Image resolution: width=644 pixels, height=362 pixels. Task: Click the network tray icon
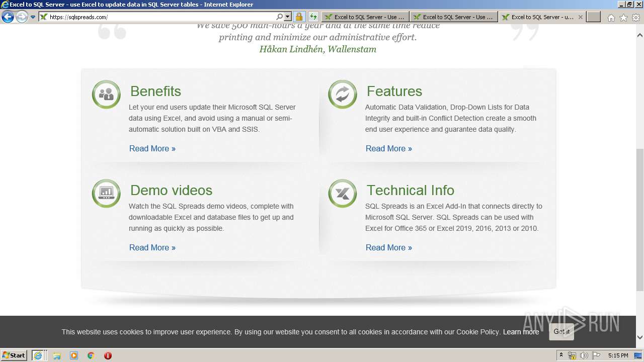click(572, 355)
